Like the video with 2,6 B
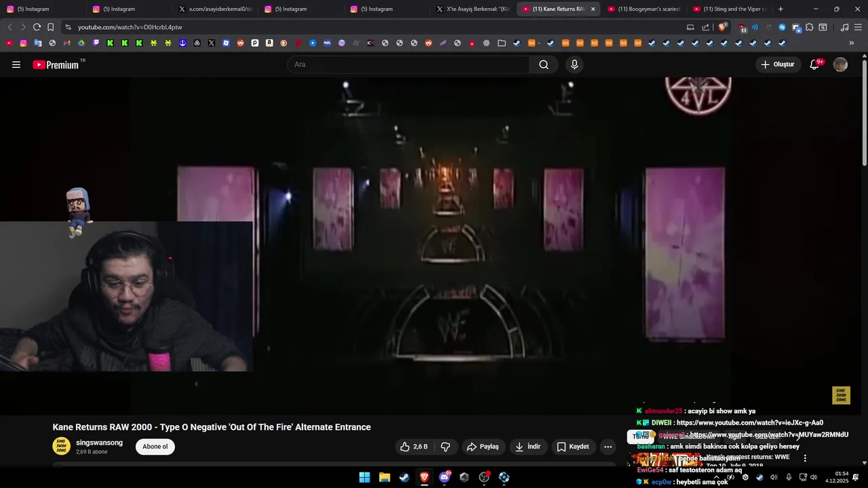 pyautogui.click(x=414, y=447)
